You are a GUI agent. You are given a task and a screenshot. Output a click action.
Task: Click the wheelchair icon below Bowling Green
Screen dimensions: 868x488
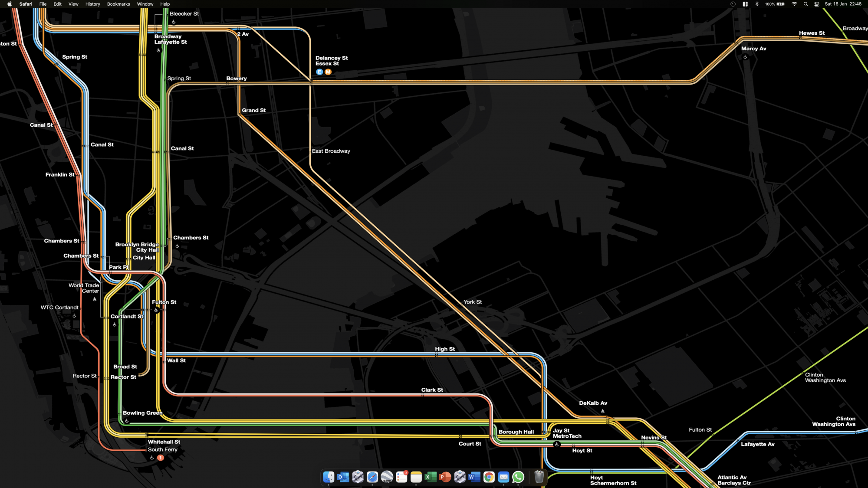point(127,421)
